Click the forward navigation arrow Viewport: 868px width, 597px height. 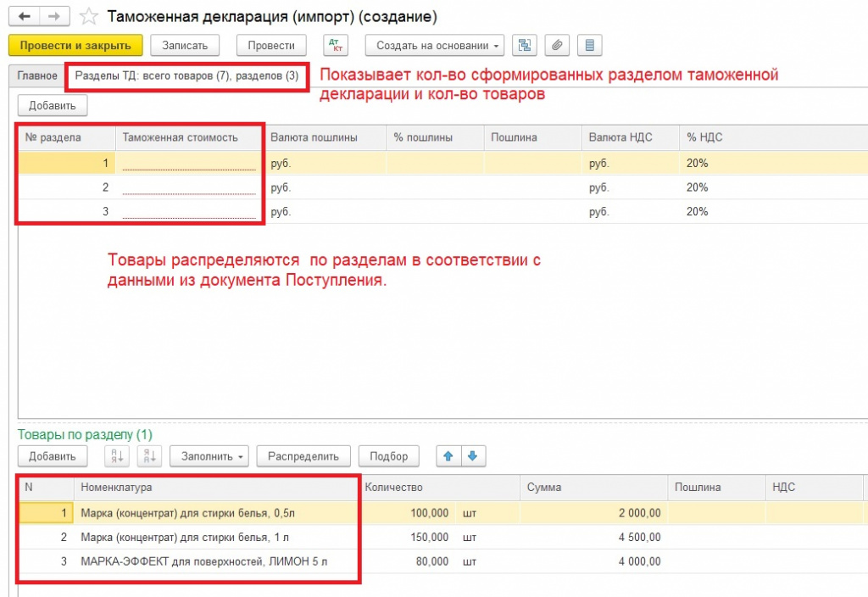click(x=53, y=17)
